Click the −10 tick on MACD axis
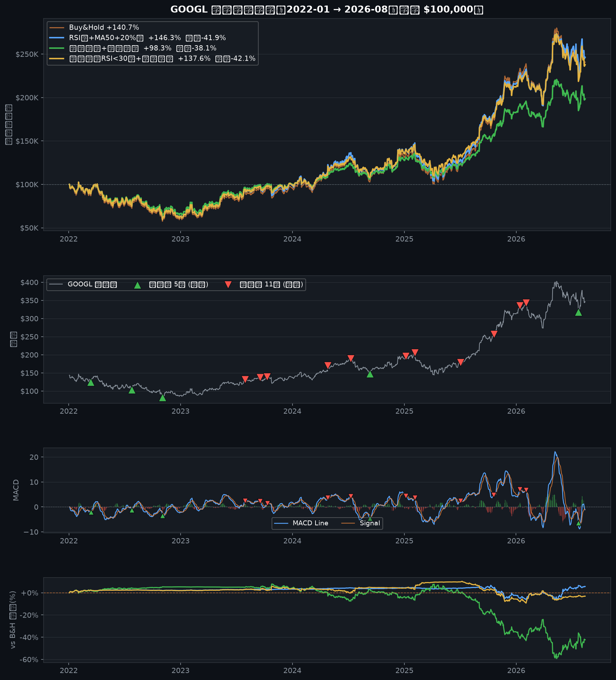Screen dimensions: 616x680 (x=31, y=532)
